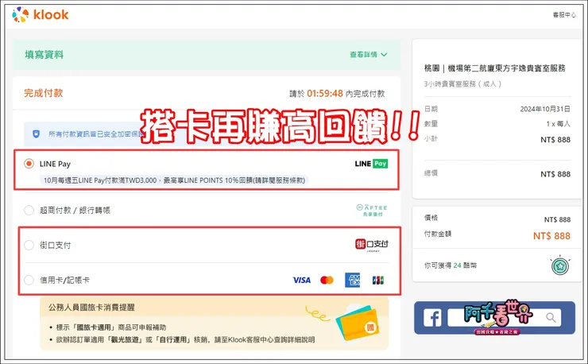Click the 信用卡/記帳卡 payment option label

pyautogui.click(x=64, y=281)
